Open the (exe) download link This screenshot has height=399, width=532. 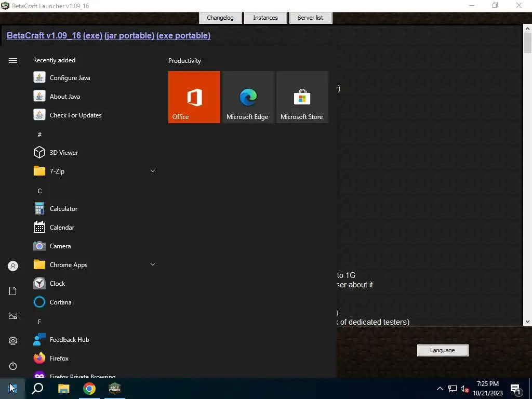[x=92, y=36]
